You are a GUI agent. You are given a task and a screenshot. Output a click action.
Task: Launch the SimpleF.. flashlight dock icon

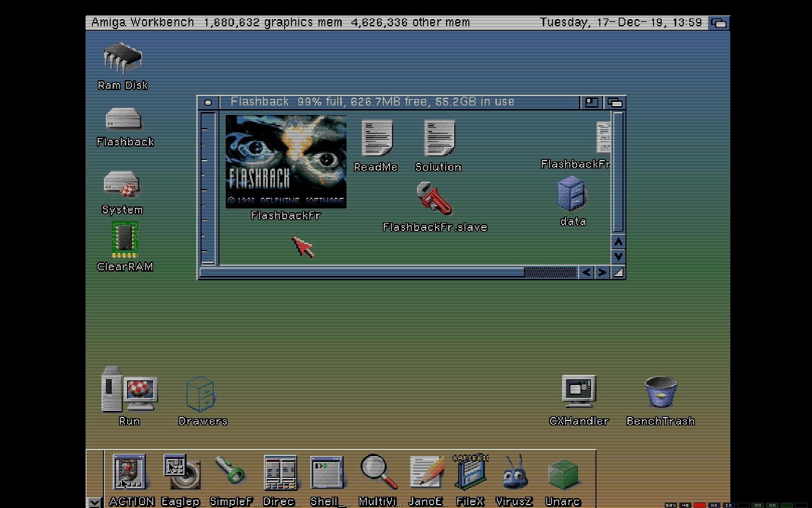pos(230,470)
